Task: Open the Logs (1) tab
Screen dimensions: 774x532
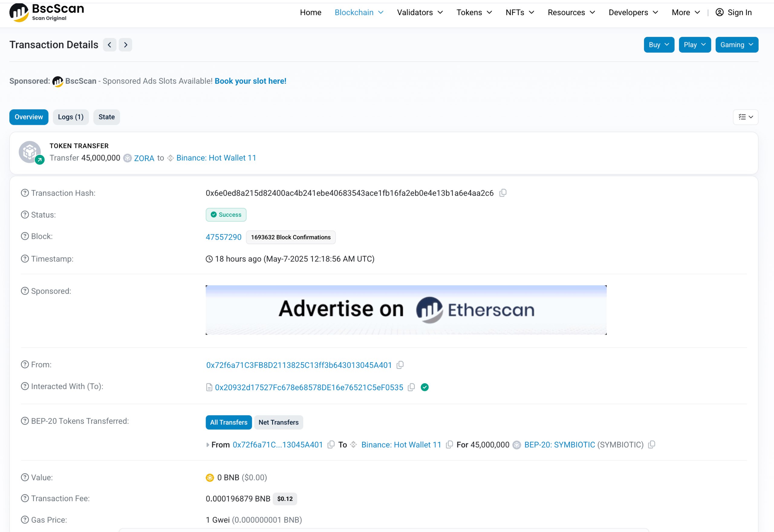Action: pos(71,117)
